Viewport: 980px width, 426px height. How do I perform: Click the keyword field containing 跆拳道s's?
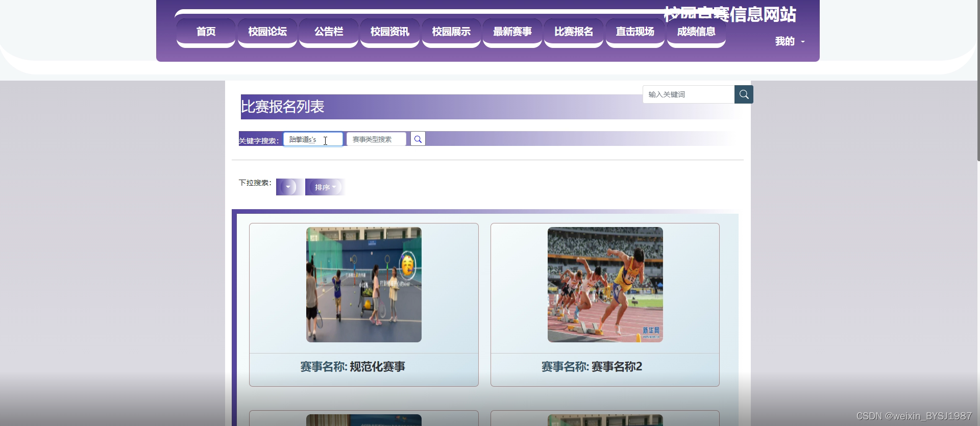tap(313, 139)
